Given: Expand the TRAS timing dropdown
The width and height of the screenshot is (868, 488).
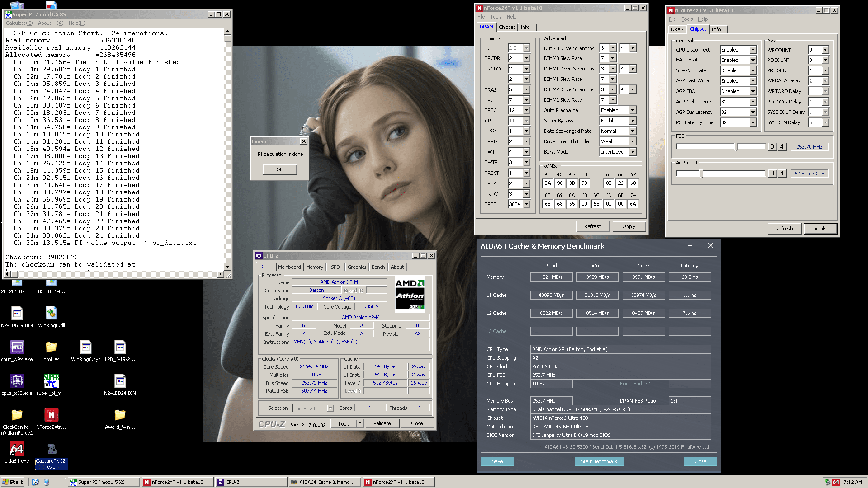Looking at the screenshot, I should point(526,90).
